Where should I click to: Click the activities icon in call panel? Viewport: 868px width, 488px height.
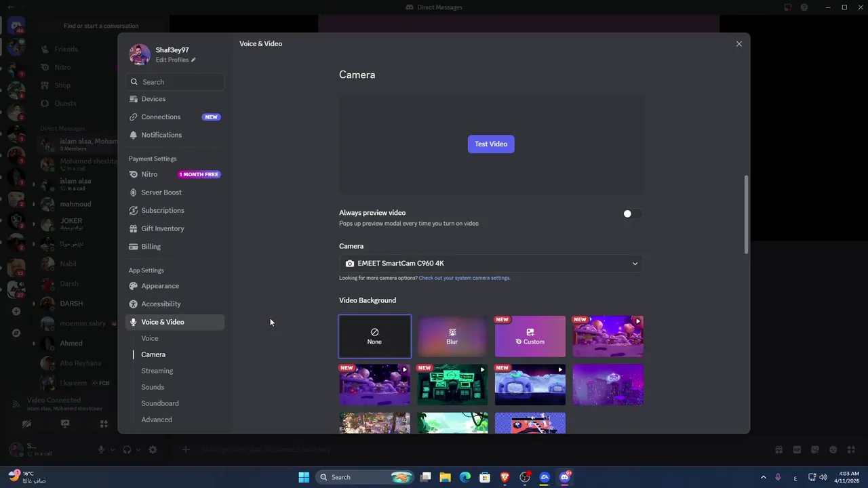tap(104, 424)
